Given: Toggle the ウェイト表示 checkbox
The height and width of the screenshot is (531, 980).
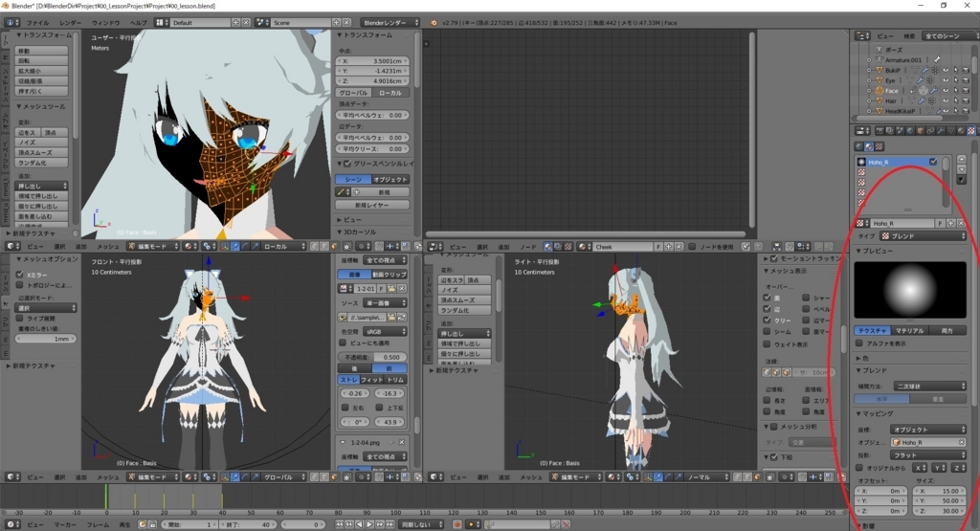Looking at the screenshot, I should 767,343.
